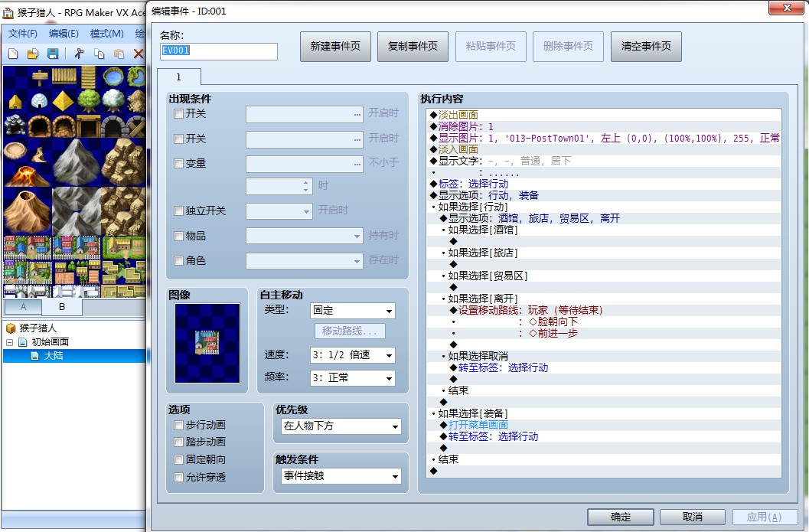Select the large gray mountain tile
The height and width of the screenshot is (532, 809).
76,162
